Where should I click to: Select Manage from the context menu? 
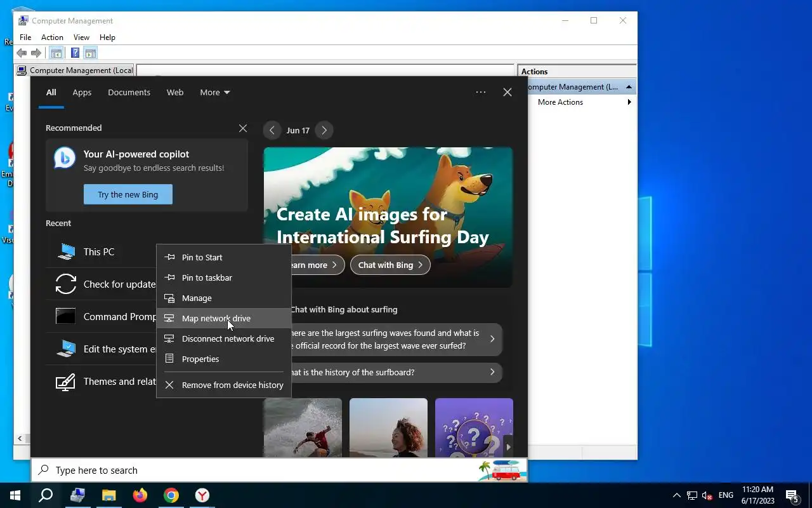coord(223,298)
